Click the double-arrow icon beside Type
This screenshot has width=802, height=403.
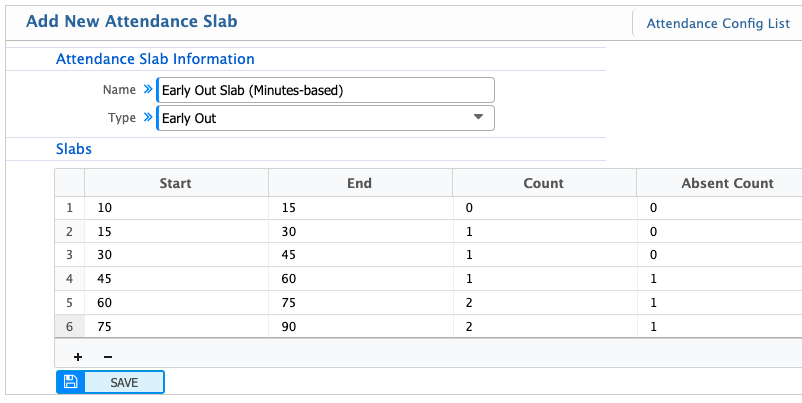[x=148, y=118]
